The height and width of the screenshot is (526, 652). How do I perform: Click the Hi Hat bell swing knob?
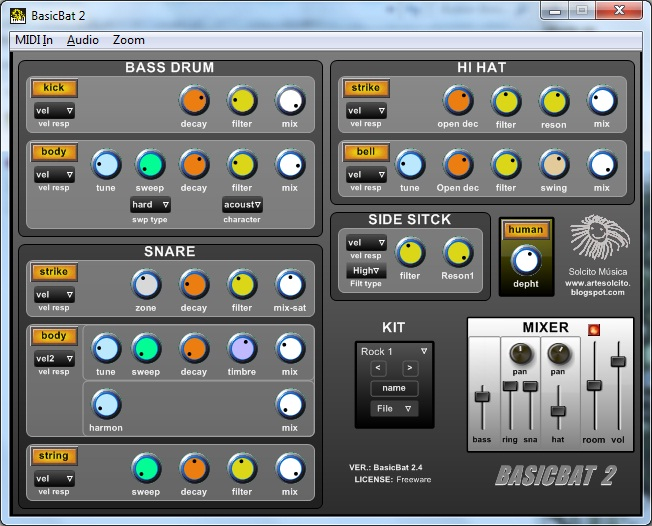554,164
